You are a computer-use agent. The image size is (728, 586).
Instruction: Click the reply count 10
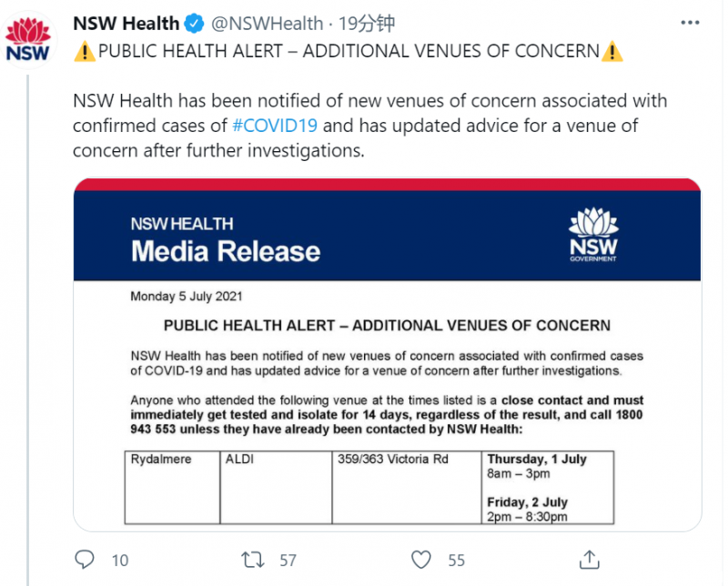click(x=120, y=561)
